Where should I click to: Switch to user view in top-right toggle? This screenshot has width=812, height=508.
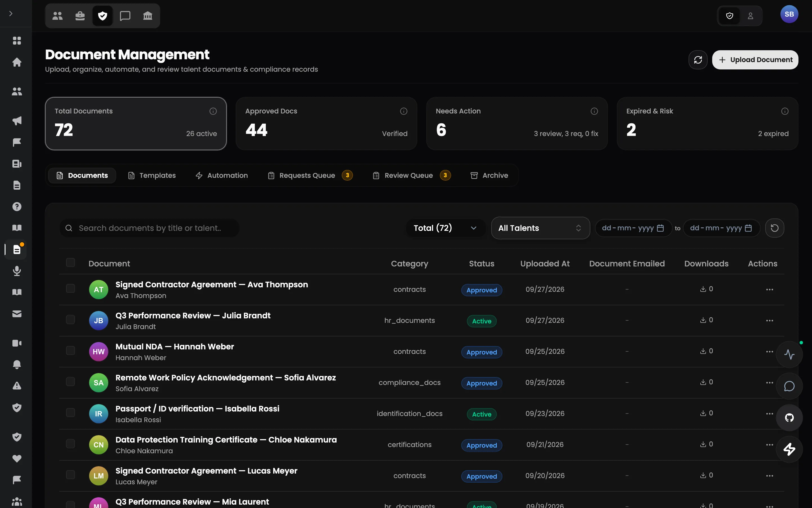[750, 16]
